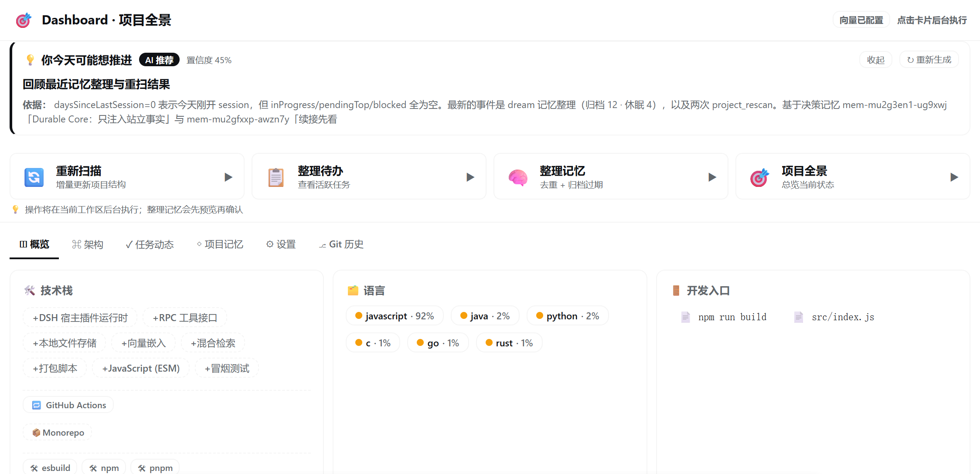Click the Dashboard target logo icon
The width and height of the screenshot is (980, 474).
point(24,20)
